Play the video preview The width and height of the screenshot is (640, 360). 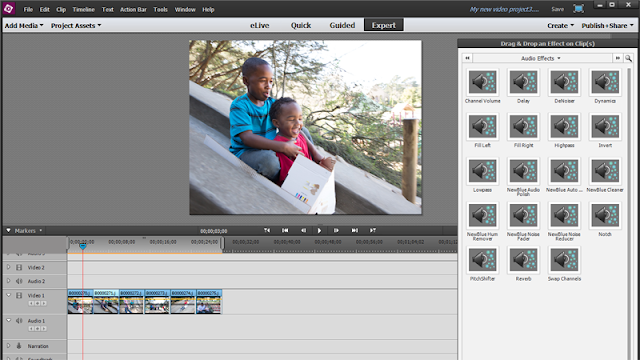319,231
